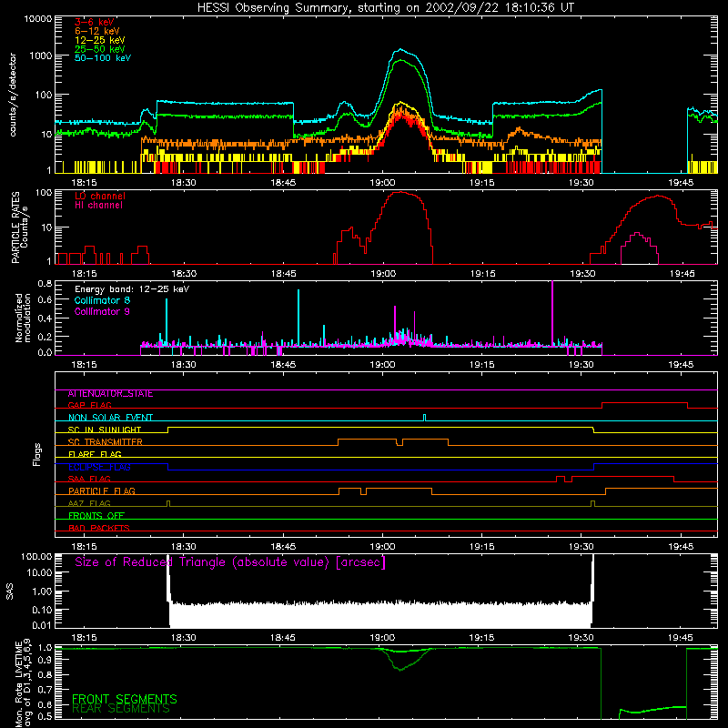Image resolution: width=728 pixels, height=728 pixels.
Task: Click the rear segments livetime dip near 19:03
Action: coord(400,669)
